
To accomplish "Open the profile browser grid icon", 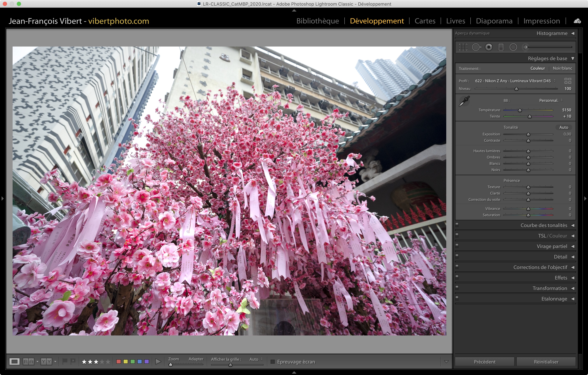I will tap(568, 81).
